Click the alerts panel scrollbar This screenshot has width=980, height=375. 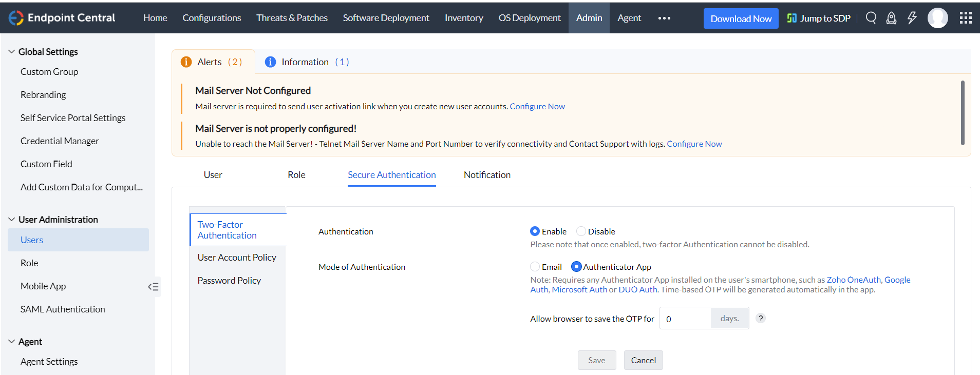[x=962, y=113]
